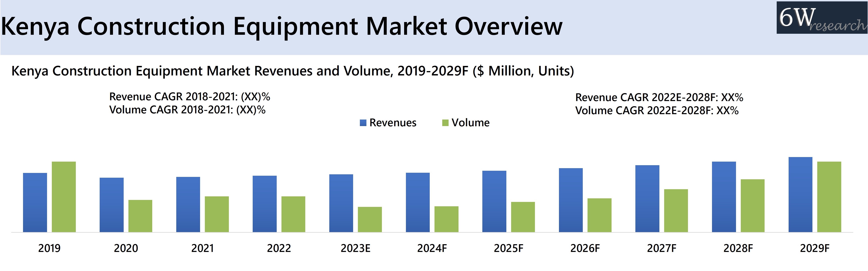Click the 2028F axis label
The height and width of the screenshot is (271, 868).
[x=738, y=248]
